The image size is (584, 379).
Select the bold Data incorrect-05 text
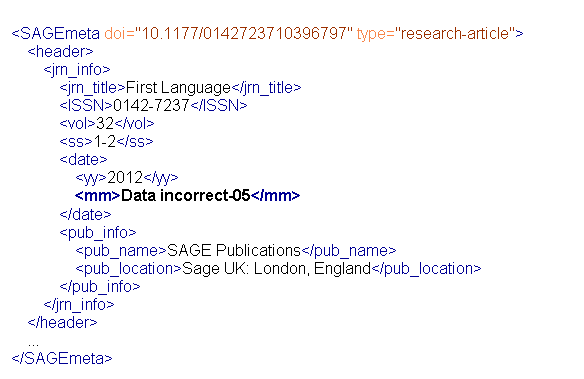tap(186, 195)
